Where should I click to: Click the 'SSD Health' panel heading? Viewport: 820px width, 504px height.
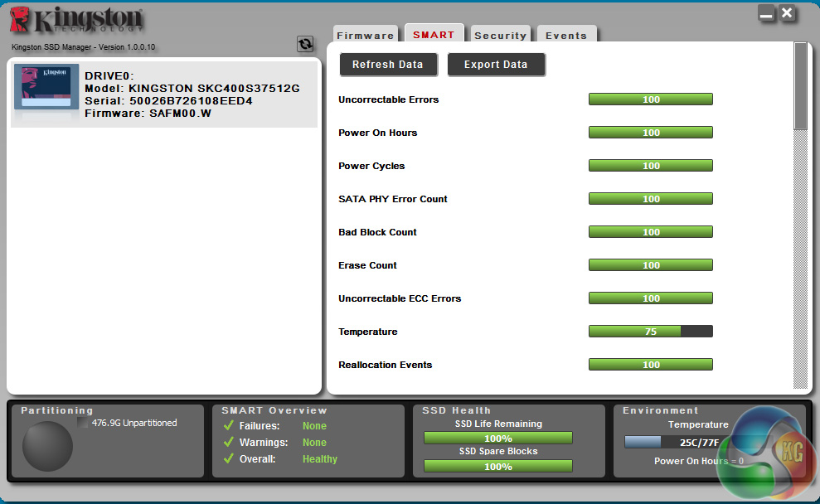[457, 410]
